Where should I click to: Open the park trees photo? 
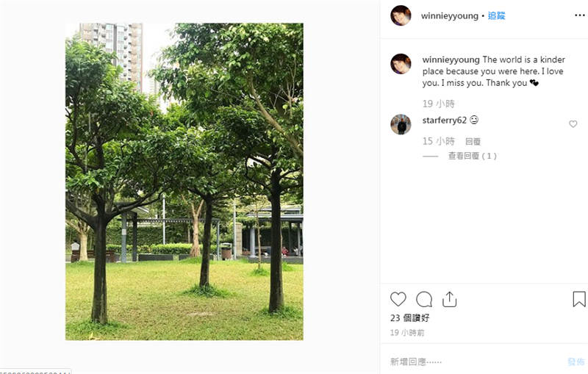click(x=184, y=181)
